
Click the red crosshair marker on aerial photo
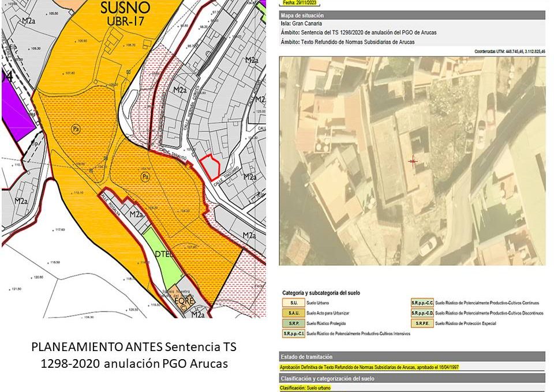[413, 161]
